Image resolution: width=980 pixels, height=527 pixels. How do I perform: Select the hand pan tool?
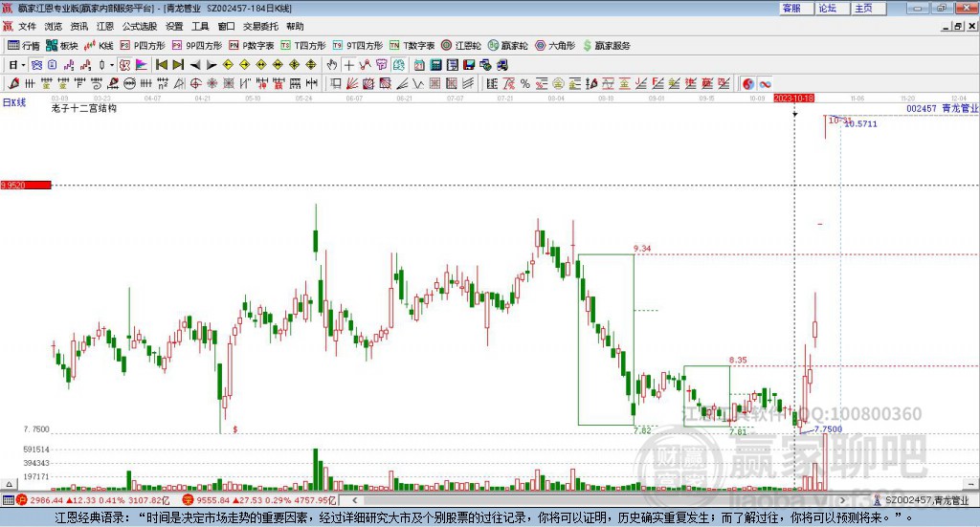click(332, 65)
